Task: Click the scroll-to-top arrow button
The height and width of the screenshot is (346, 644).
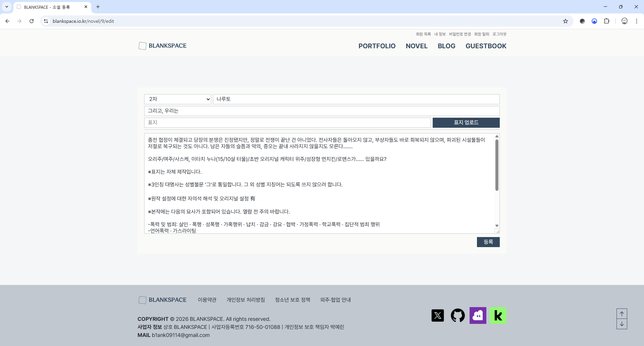Action: [x=622, y=314]
